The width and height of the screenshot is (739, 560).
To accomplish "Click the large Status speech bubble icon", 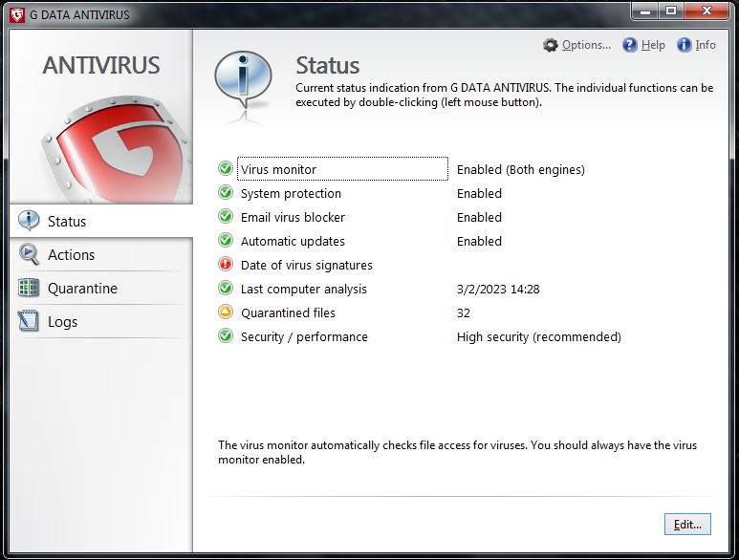I will coord(243,81).
